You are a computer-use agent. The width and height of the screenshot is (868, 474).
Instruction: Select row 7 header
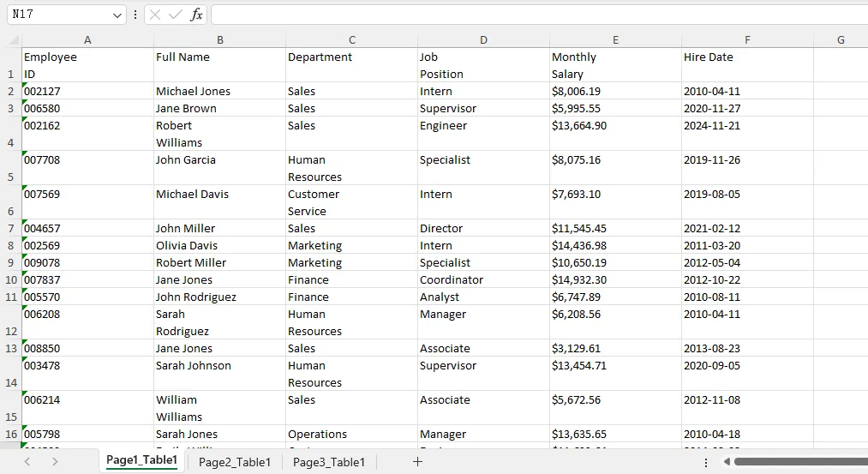tap(10, 228)
